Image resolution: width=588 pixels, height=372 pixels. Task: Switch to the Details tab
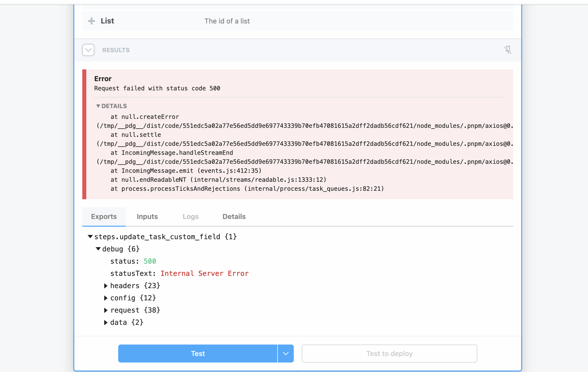click(x=234, y=216)
